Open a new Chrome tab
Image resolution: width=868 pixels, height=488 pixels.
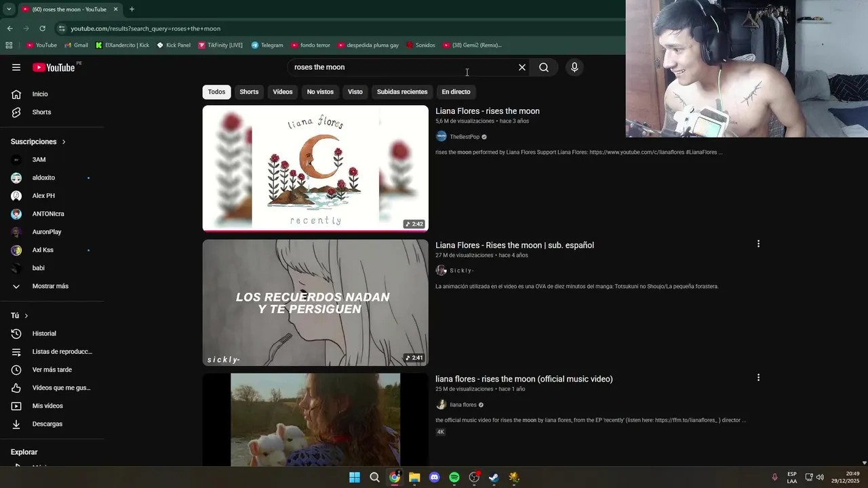[x=132, y=9]
